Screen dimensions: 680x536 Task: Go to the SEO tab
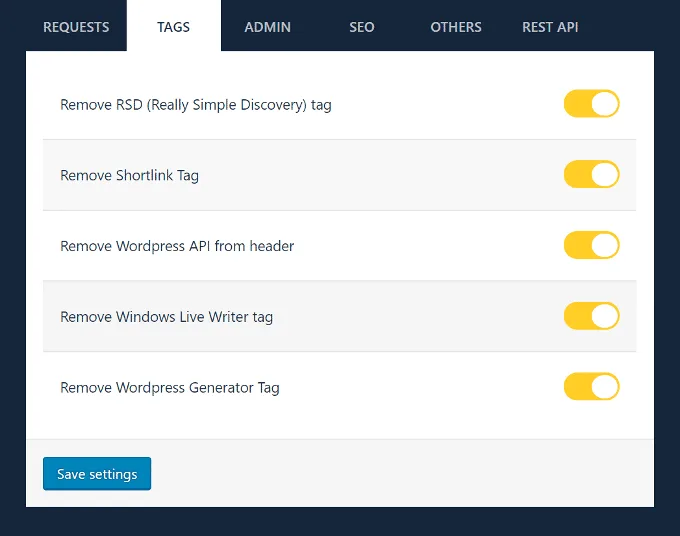[362, 27]
